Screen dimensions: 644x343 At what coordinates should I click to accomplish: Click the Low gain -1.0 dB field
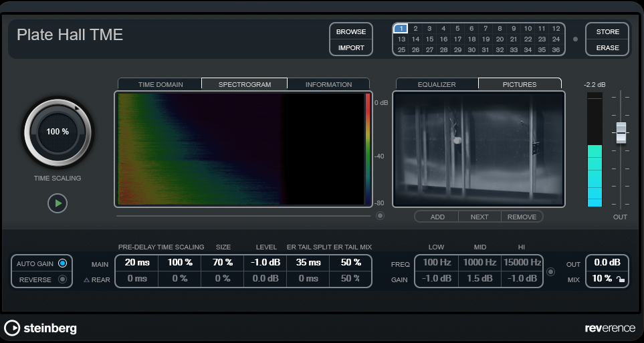tap(437, 279)
